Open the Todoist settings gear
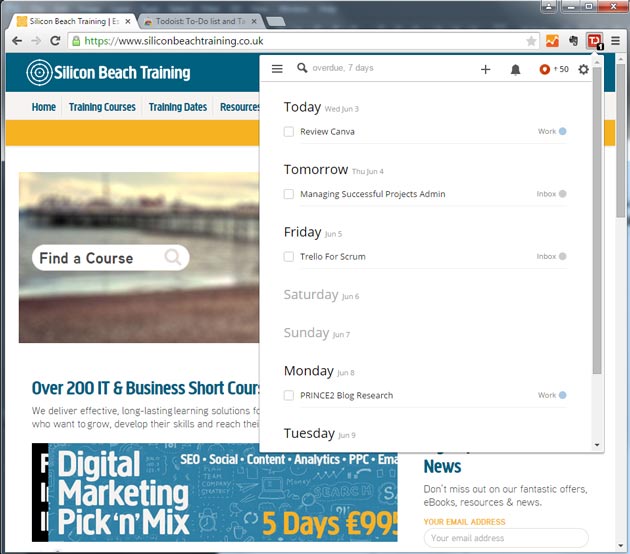 [584, 69]
